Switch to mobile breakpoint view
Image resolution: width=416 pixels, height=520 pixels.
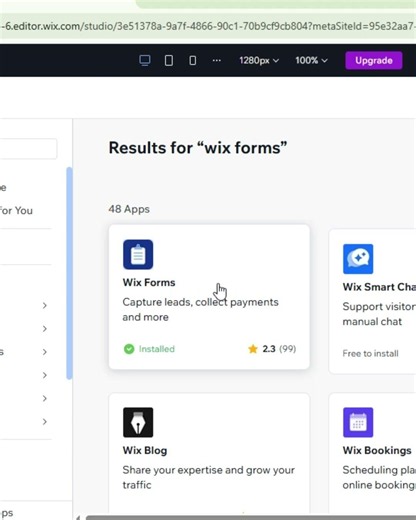(x=192, y=60)
